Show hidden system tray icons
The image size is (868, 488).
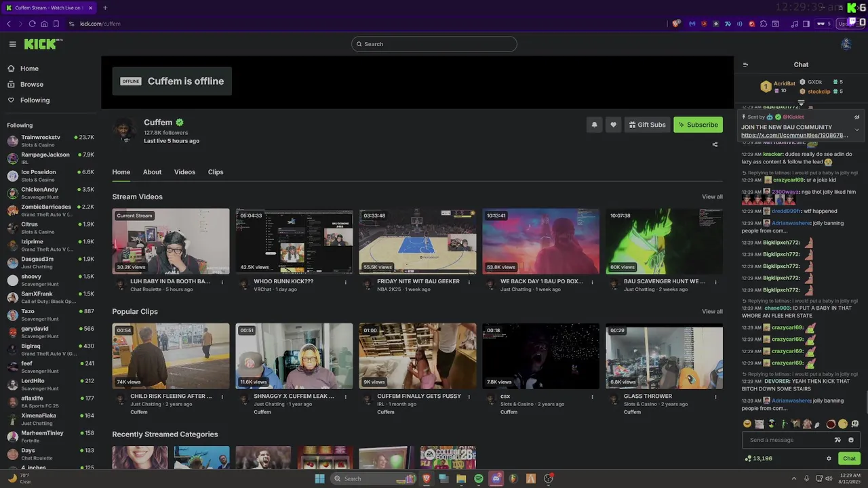click(794, 479)
